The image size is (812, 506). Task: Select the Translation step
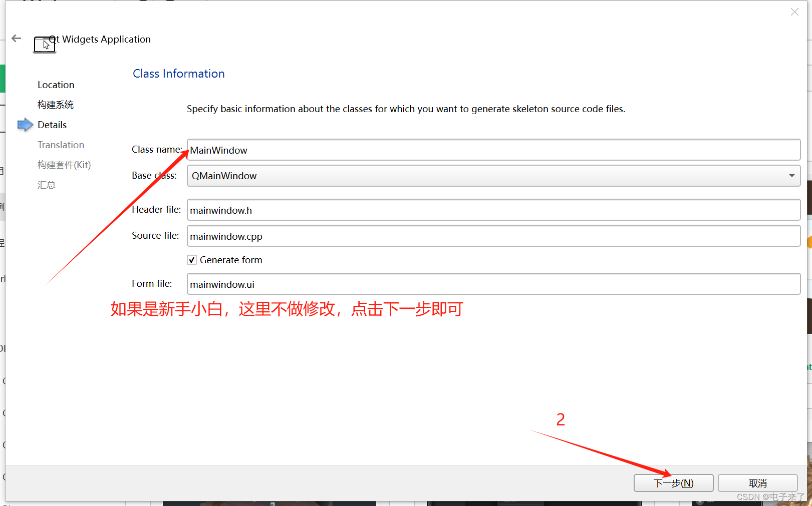(61, 145)
